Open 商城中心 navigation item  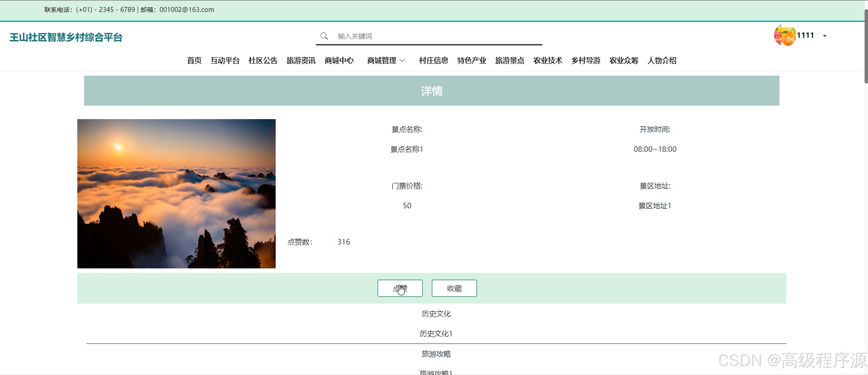[x=339, y=61]
